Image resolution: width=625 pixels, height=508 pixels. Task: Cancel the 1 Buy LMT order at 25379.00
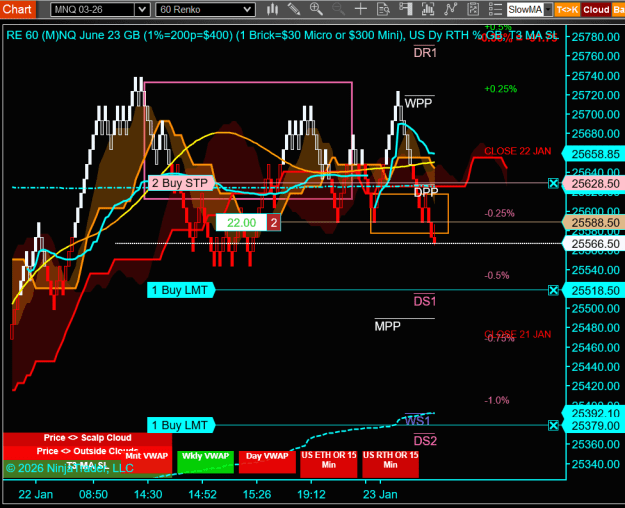click(x=553, y=425)
